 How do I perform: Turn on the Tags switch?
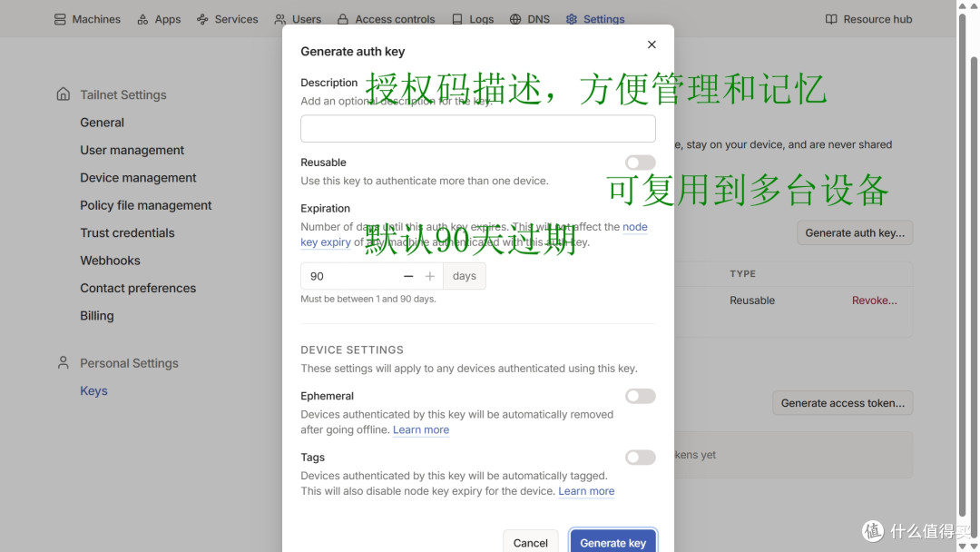point(640,457)
